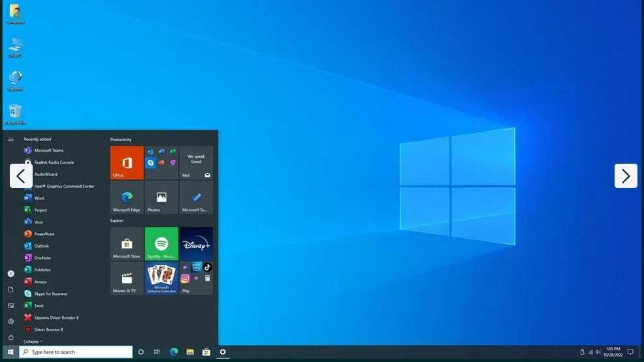The height and width of the screenshot is (362, 644).
Task: Click the Windows Start button
Action: (10, 352)
